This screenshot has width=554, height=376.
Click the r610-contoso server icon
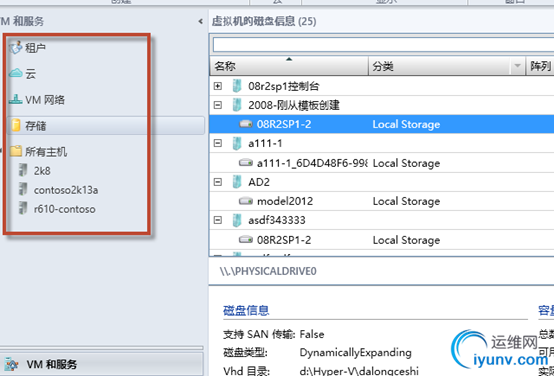point(23,208)
